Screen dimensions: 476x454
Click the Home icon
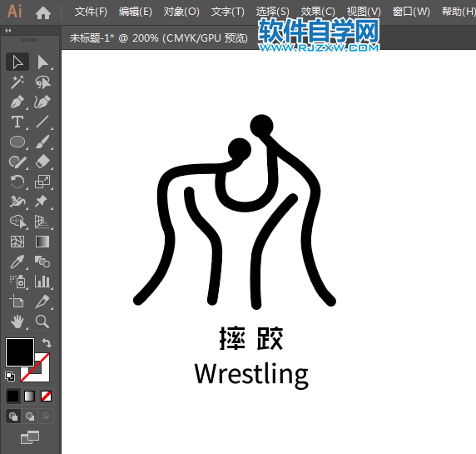coord(43,12)
